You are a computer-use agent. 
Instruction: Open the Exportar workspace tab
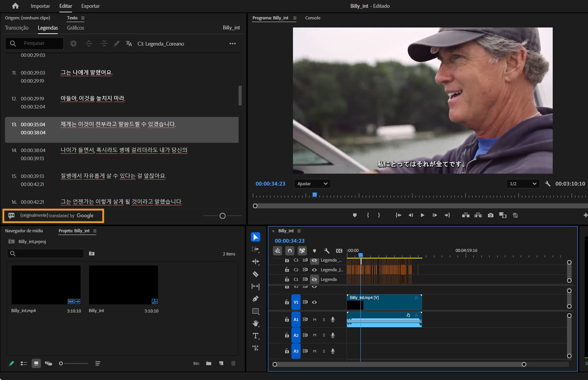90,6
